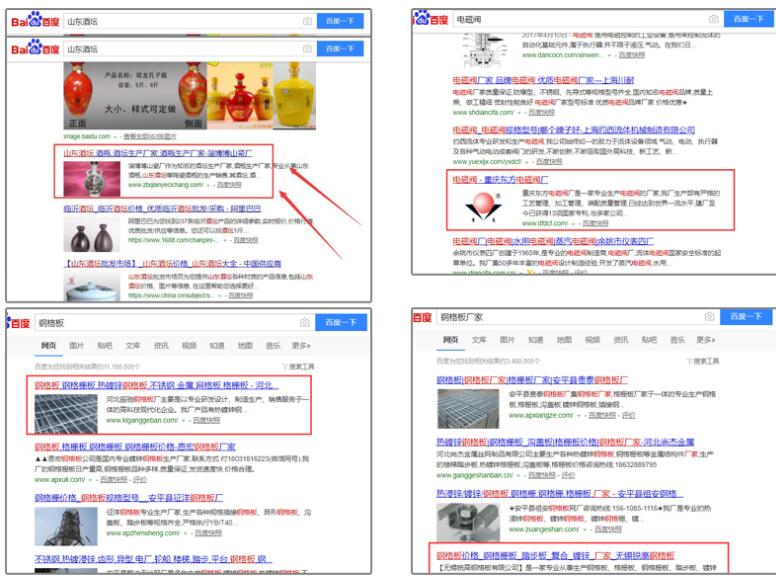Select 贴吧 tab in 钢格板 search panel
The image size is (776, 582).
click(104, 345)
